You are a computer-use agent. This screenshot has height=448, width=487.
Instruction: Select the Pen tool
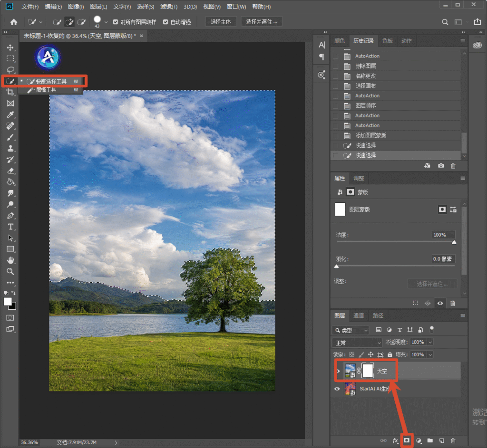pos(10,216)
